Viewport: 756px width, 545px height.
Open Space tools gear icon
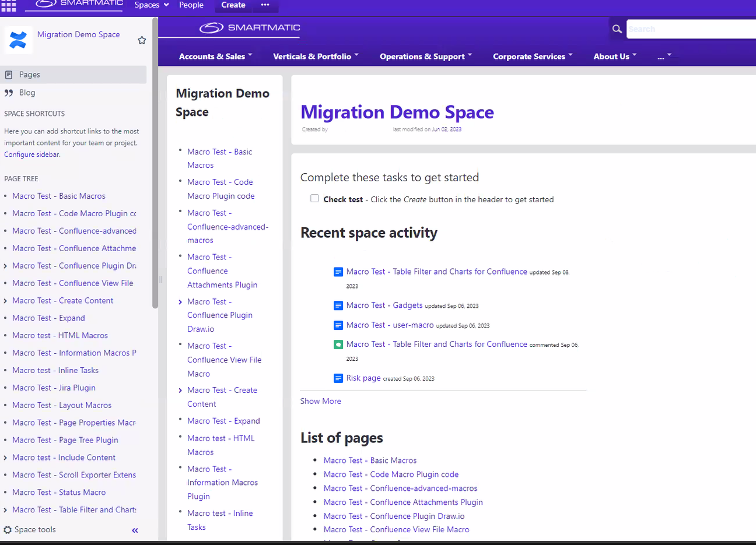[x=8, y=529]
